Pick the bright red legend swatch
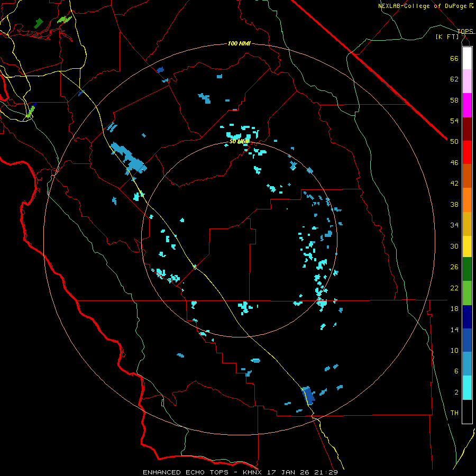This screenshot has height=476, width=476. tap(467, 152)
